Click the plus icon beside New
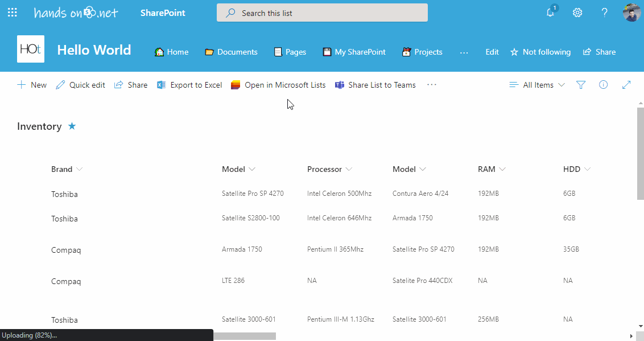 22,85
